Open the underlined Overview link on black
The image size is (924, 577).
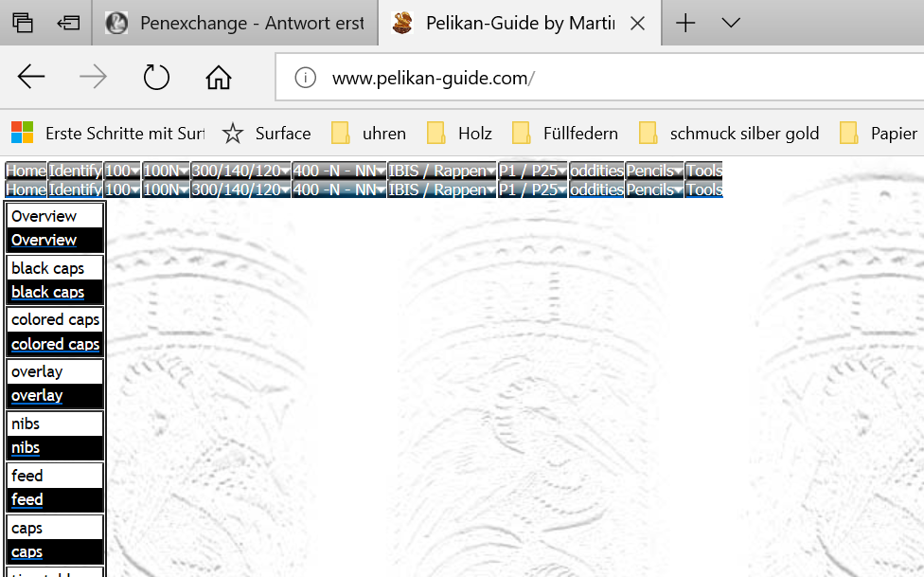tap(44, 240)
